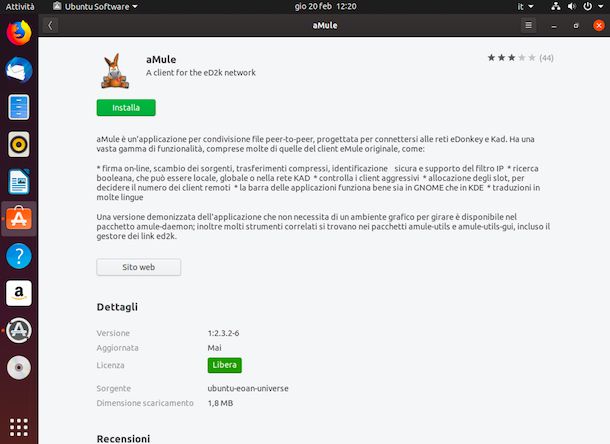Launch Amazon from the dock
This screenshot has height=444, width=610.
pyautogui.click(x=19, y=293)
